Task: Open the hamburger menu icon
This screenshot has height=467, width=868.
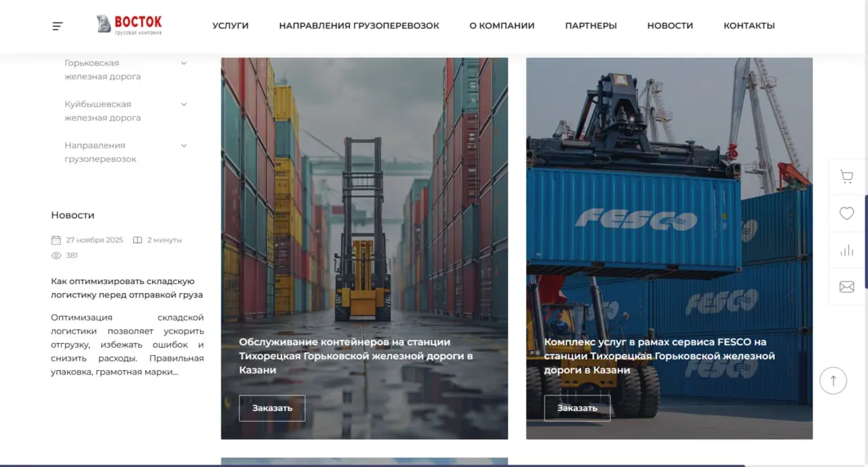Action: tap(58, 26)
